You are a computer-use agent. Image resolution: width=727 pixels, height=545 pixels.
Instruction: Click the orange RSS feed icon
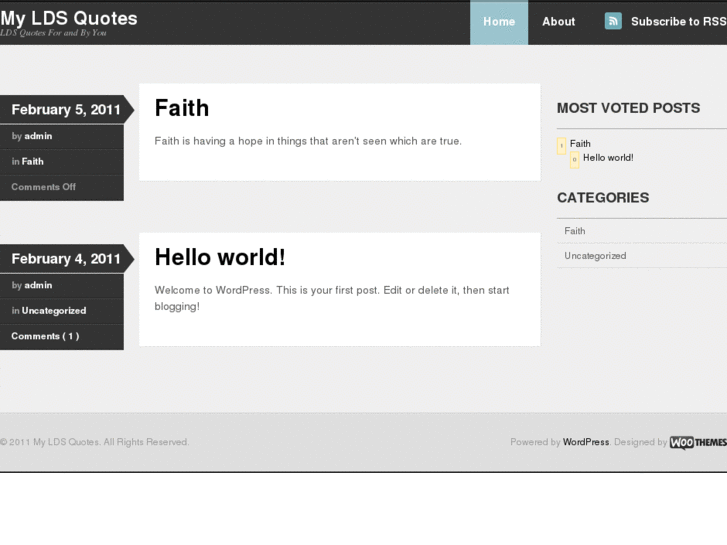click(613, 21)
